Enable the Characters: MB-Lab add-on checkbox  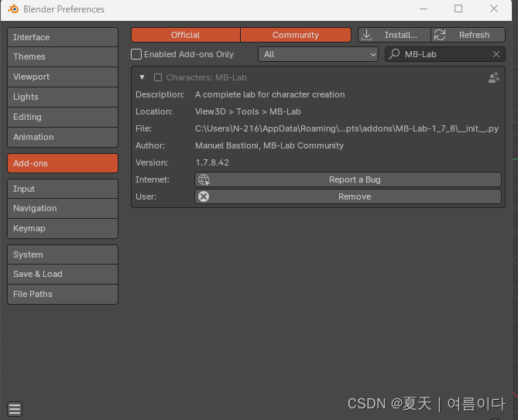[x=158, y=77]
